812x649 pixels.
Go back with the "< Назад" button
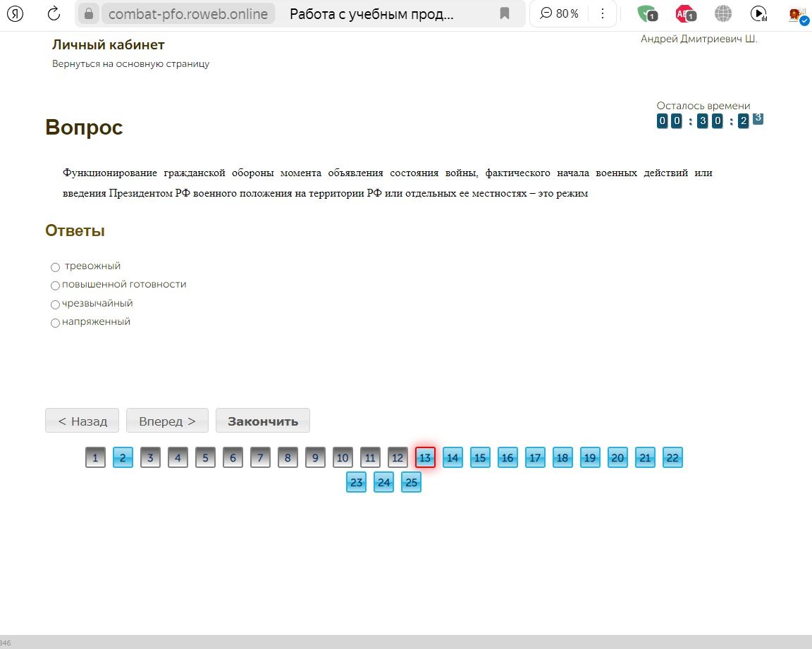click(82, 421)
